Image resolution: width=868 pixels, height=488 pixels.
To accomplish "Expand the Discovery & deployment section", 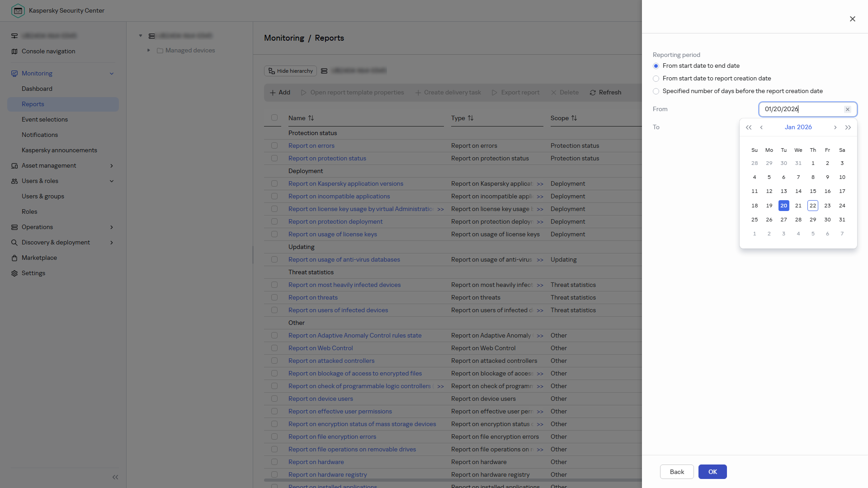I will [112, 243].
